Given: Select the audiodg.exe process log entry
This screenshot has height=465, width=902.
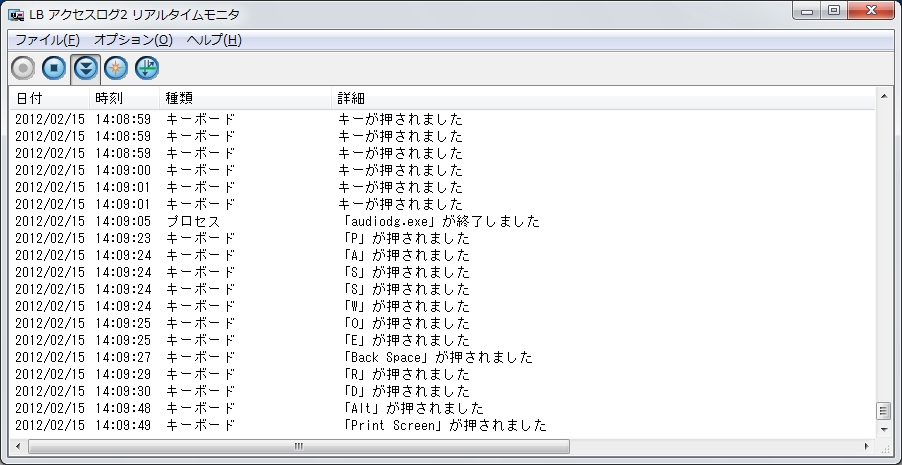Looking at the screenshot, I should [x=442, y=221].
